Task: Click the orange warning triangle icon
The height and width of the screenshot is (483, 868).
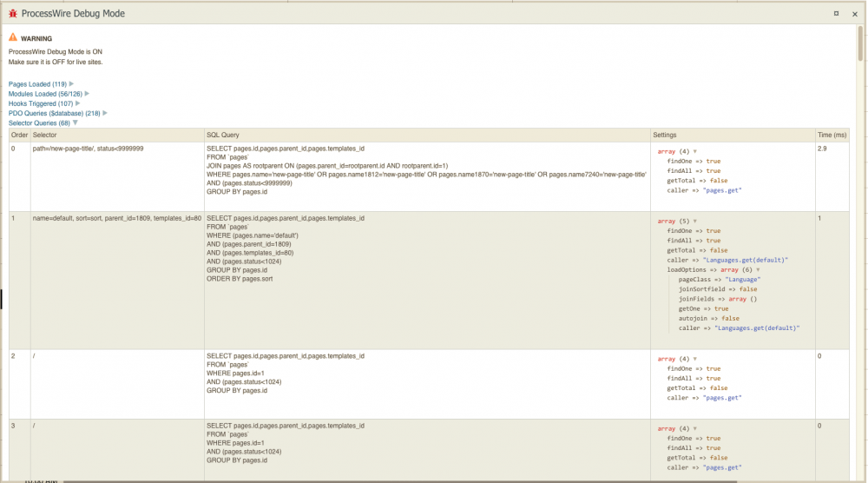Action: click(13, 38)
